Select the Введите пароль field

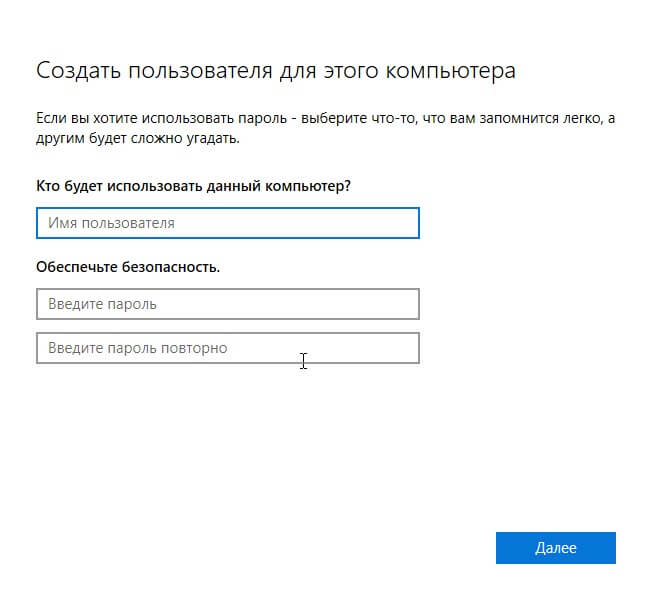pyautogui.click(x=228, y=304)
